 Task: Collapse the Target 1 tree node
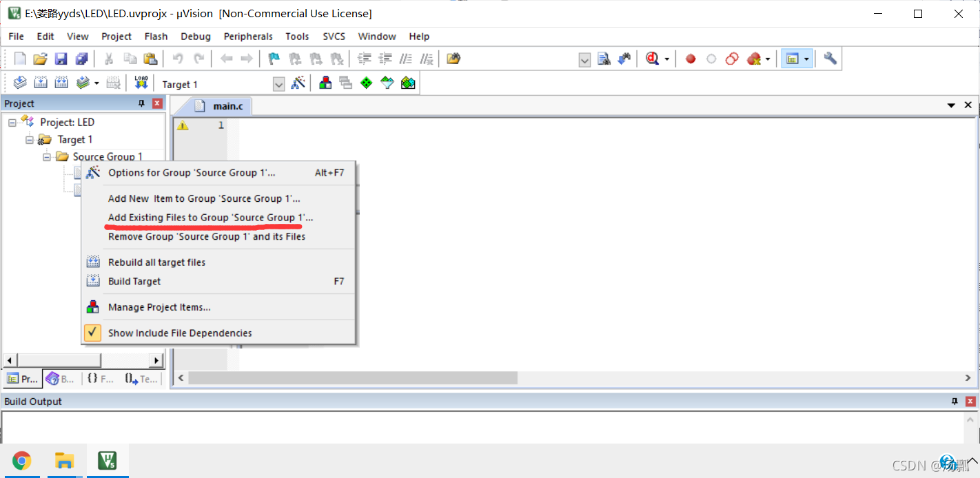point(30,140)
